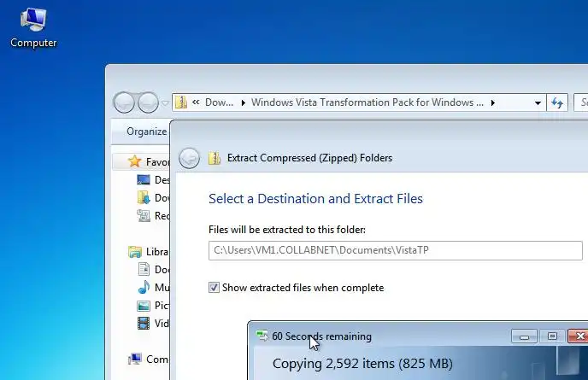Screen dimensions: 588x380
Task: Click the Recent Places icon under Favorites
Action: 144,215
